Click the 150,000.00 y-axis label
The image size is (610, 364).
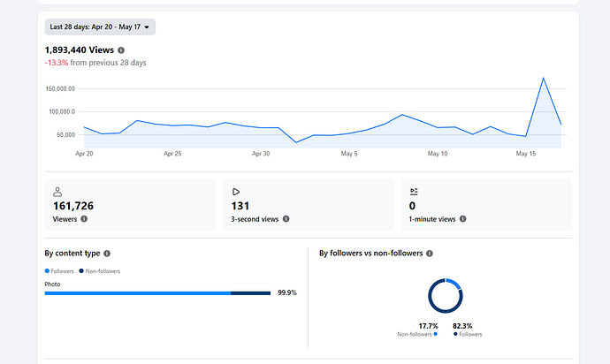[x=60, y=88]
